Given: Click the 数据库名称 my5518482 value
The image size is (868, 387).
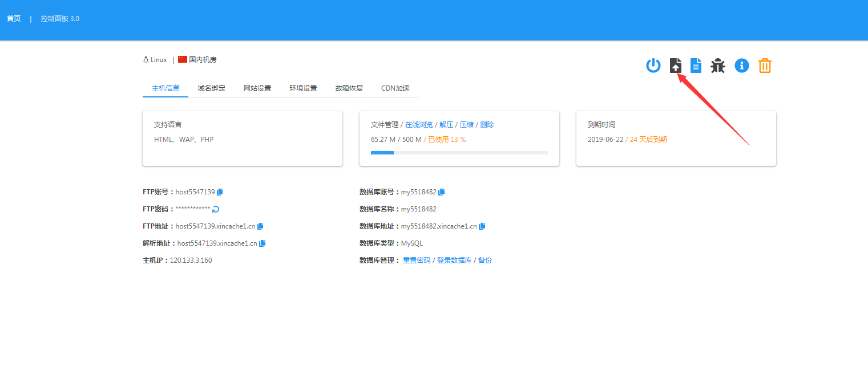Looking at the screenshot, I should point(419,209).
